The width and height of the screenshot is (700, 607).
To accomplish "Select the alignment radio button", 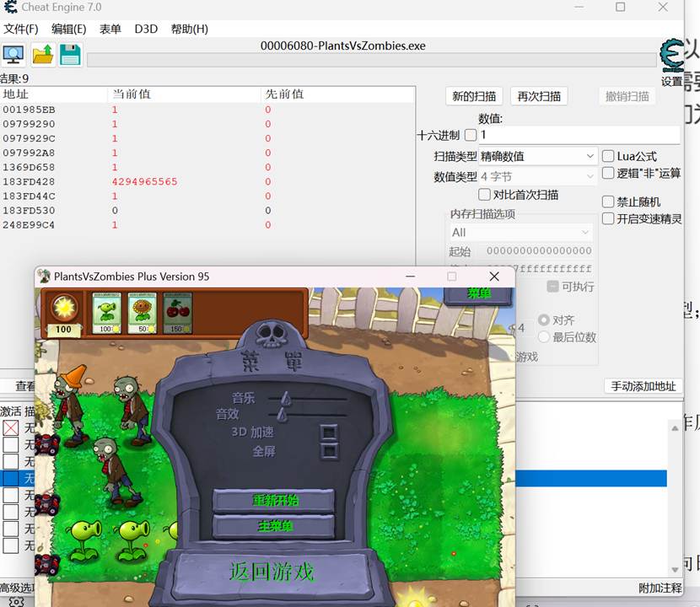I will (544, 320).
